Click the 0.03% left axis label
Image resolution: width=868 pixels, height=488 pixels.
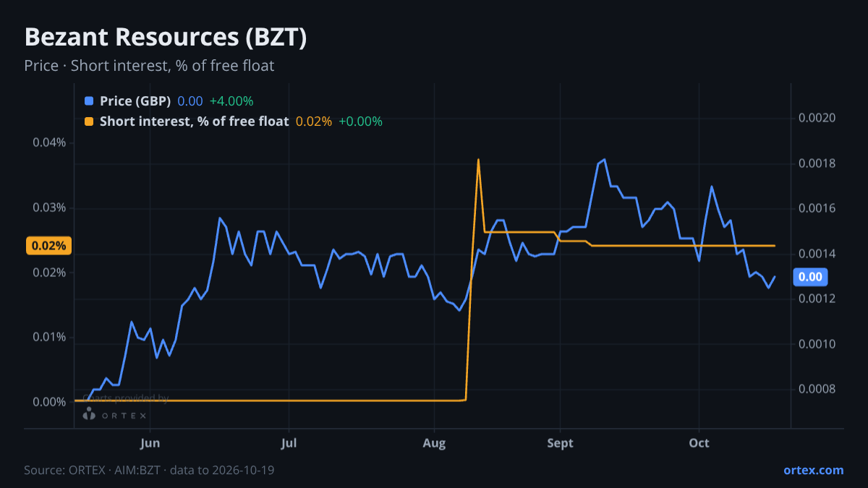[49, 207]
